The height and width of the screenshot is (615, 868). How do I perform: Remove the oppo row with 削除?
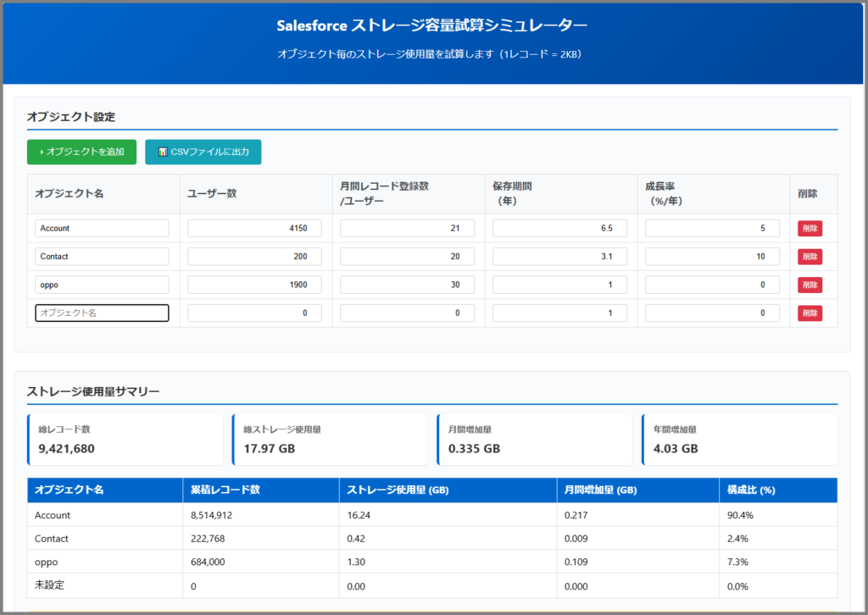point(809,285)
